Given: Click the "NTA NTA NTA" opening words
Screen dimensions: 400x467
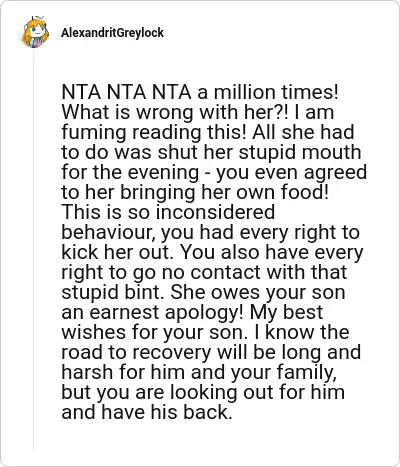Looking at the screenshot, I should 126,92.
